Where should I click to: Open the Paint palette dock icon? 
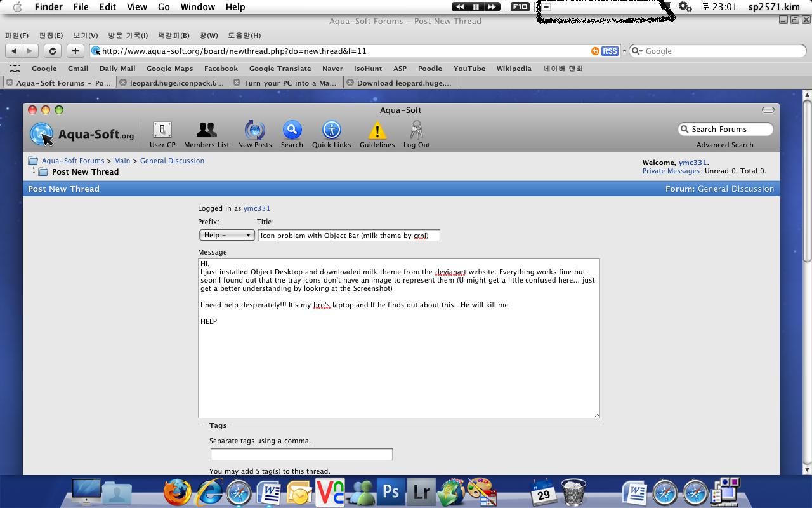(x=482, y=492)
